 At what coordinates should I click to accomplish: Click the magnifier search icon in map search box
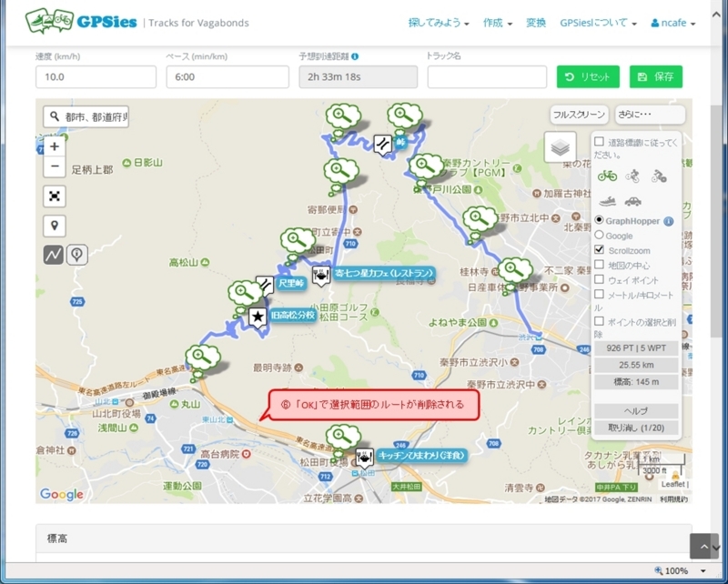coord(55,116)
